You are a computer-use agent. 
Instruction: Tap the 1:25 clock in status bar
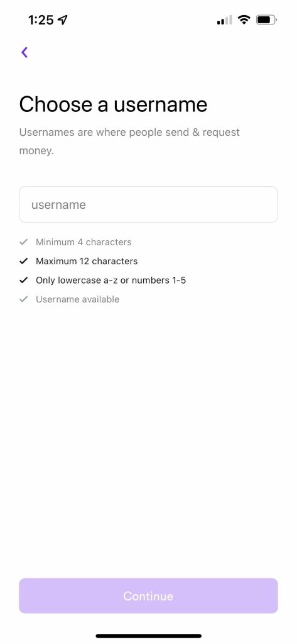point(41,19)
